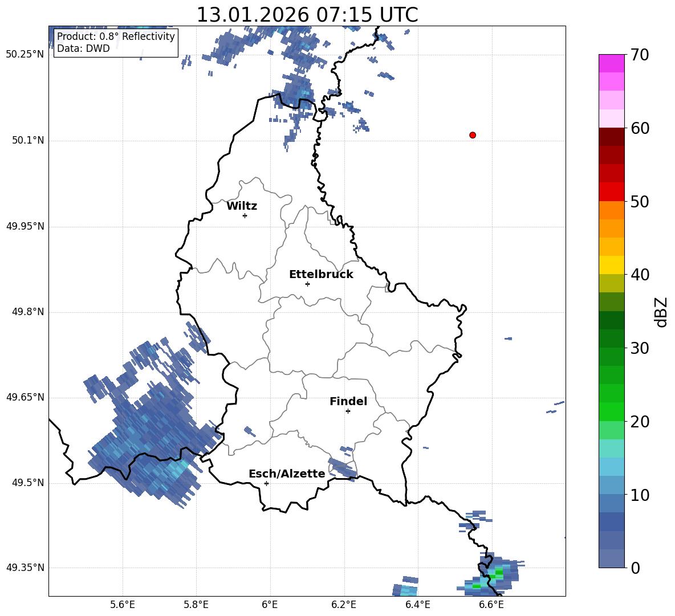Viewport: 675px width, 616px height.
Task: Click the 5.6°E longitude label
Action: (123, 605)
